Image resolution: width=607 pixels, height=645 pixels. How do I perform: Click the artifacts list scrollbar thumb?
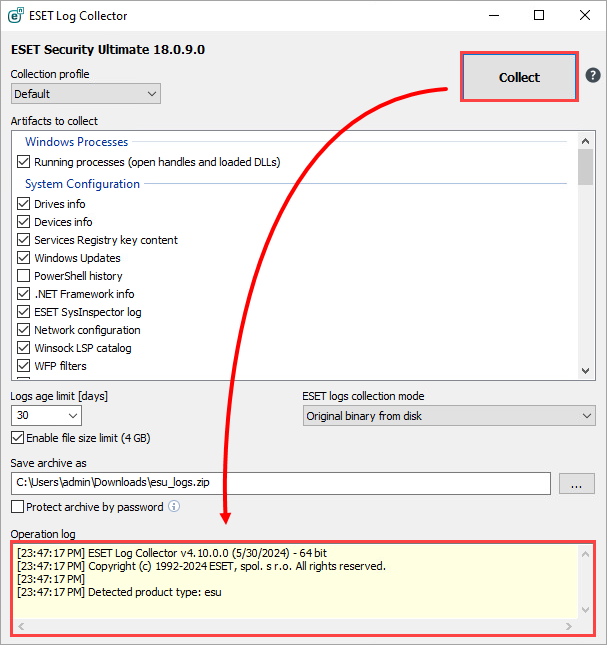(x=586, y=167)
